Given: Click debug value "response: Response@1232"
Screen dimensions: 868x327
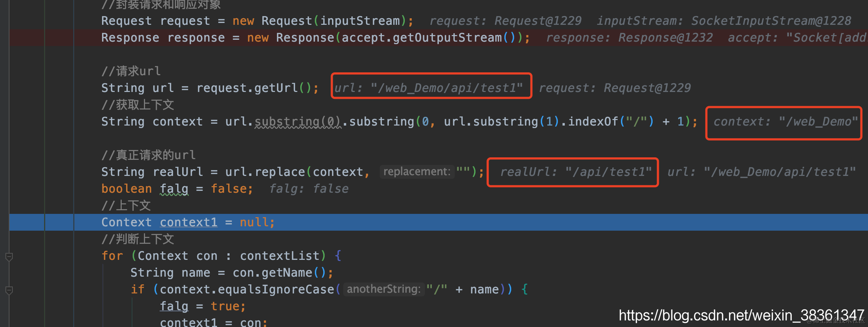Looking at the screenshot, I should (x=629, y=38).
